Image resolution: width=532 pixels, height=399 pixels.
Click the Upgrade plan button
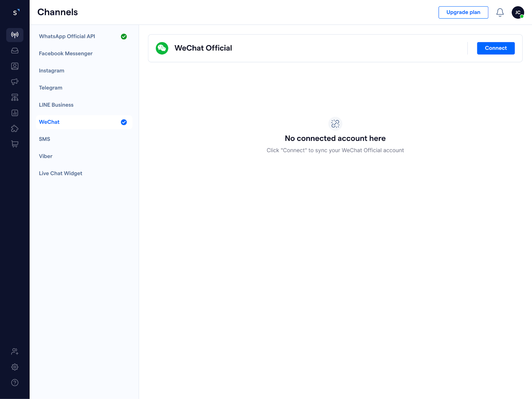463,12
